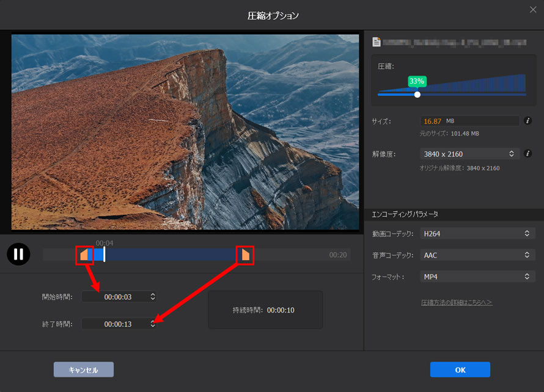This screenshot has height=392, width=544.
Task: Click the trim end handle marker
Action: pyautogui.click(x=244, y=255)
